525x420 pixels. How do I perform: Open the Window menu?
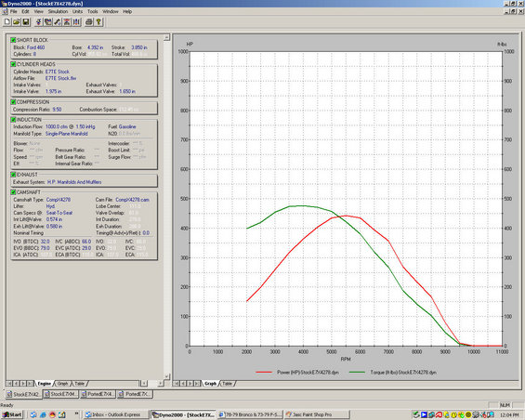111,11
